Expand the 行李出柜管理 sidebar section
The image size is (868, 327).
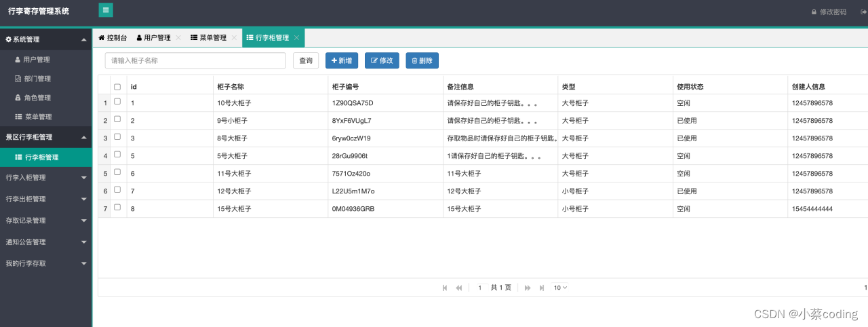point(45,199)
